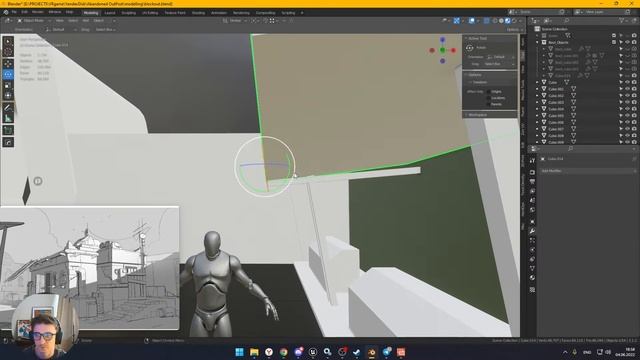
Task: Select the active Rotate tool
Action: tap(8, 74)
